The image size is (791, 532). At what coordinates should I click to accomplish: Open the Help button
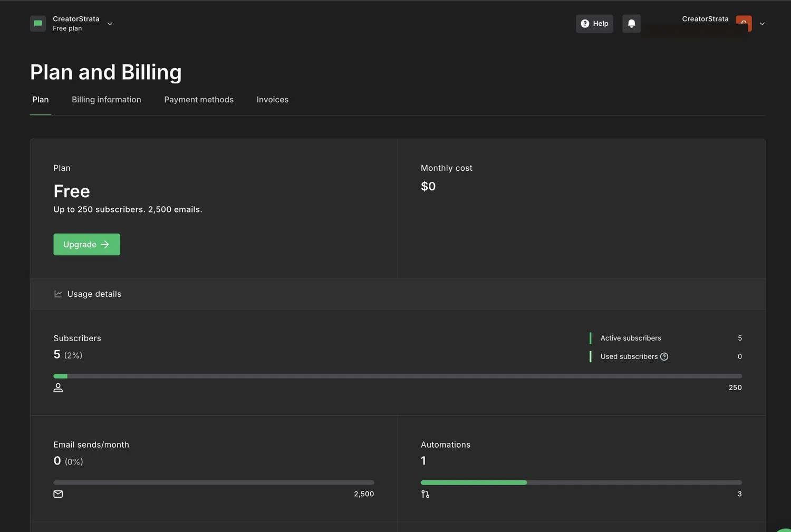[594, 24]
